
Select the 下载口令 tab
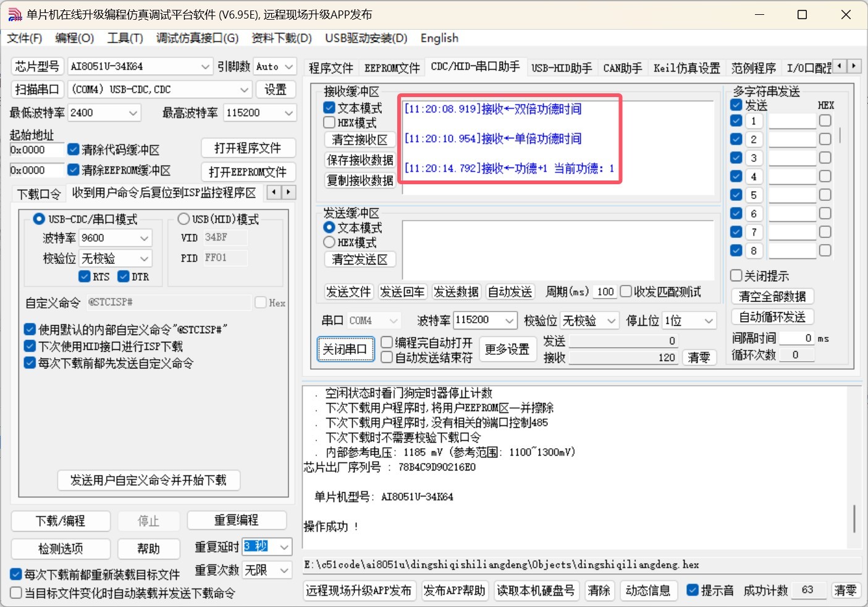[39, 194]
